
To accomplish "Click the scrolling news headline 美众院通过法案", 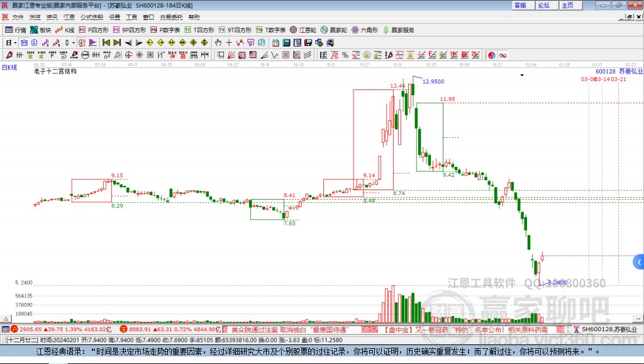I will pos(255,329).
